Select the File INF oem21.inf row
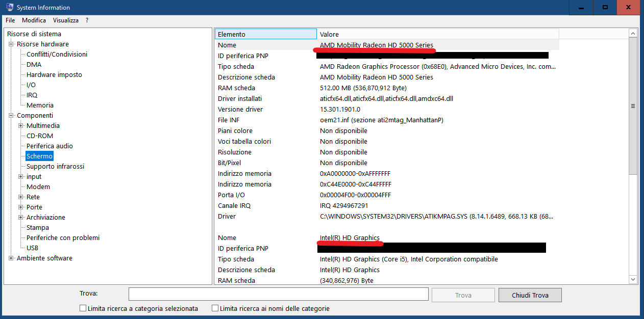The image size is (644, 319). click(x=387, y=120)
